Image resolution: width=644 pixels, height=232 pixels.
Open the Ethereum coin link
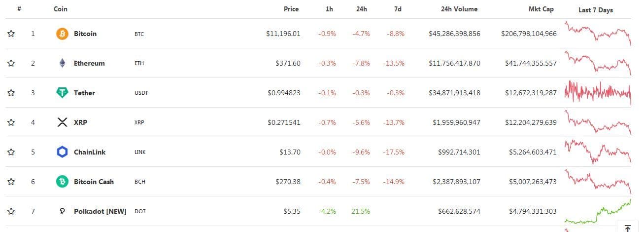(89, 63)
